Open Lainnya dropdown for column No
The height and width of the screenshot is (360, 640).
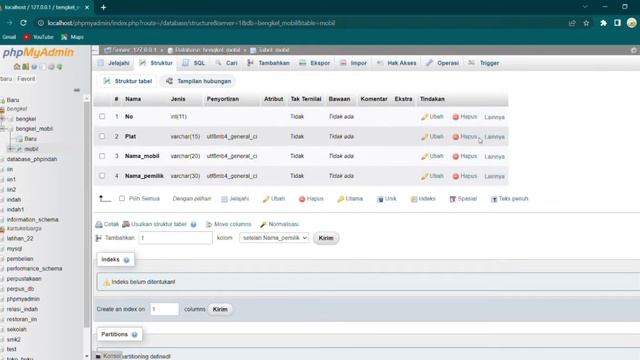(x=494, y=117)
